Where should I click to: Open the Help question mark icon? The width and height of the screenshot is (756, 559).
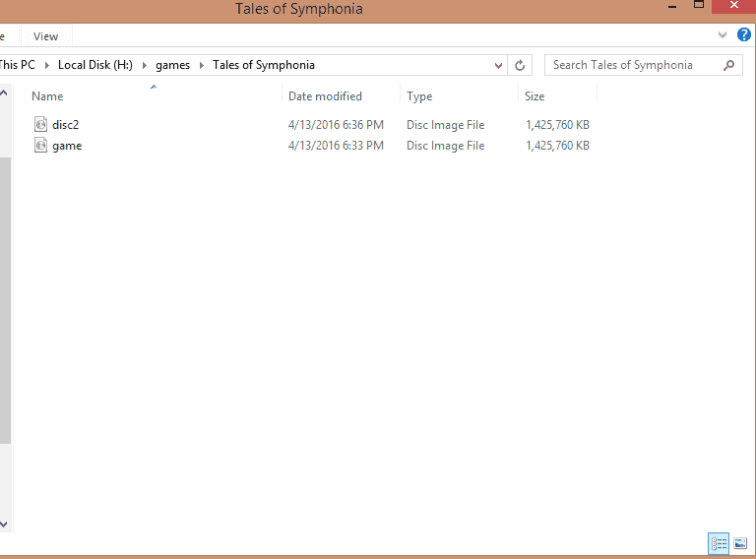coord(743,34)
